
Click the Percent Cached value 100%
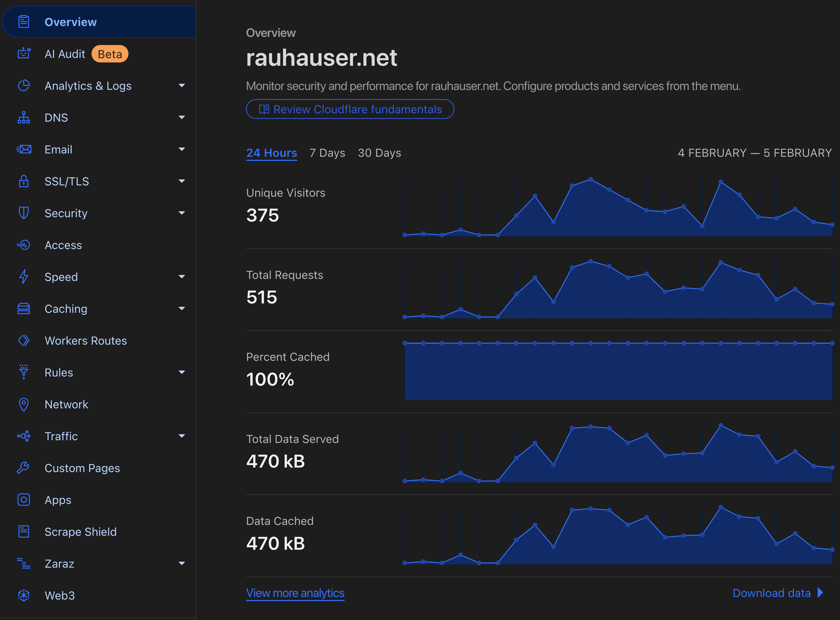(x=270, y=380)
